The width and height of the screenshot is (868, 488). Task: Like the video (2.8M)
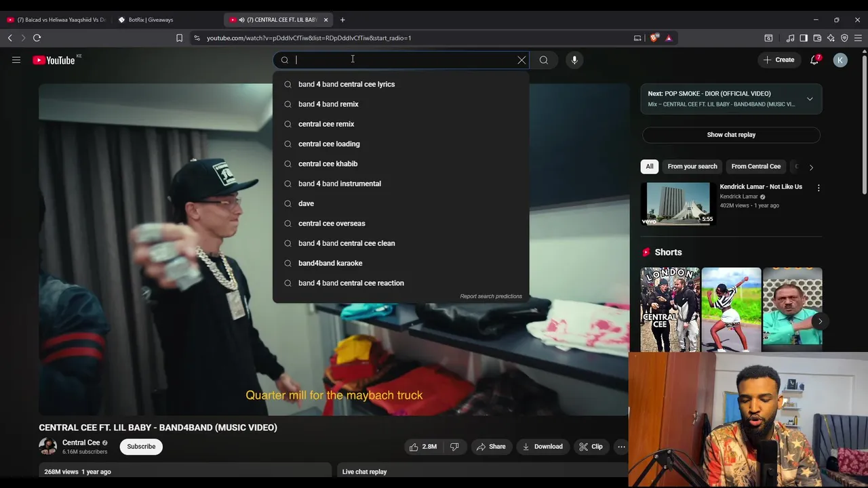tap(423, 447)
